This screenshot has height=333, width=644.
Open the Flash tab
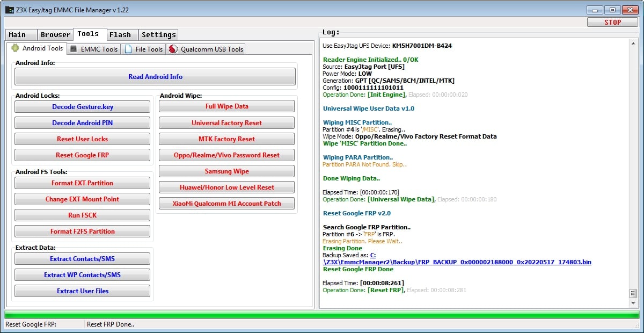(x=122, y=34)
